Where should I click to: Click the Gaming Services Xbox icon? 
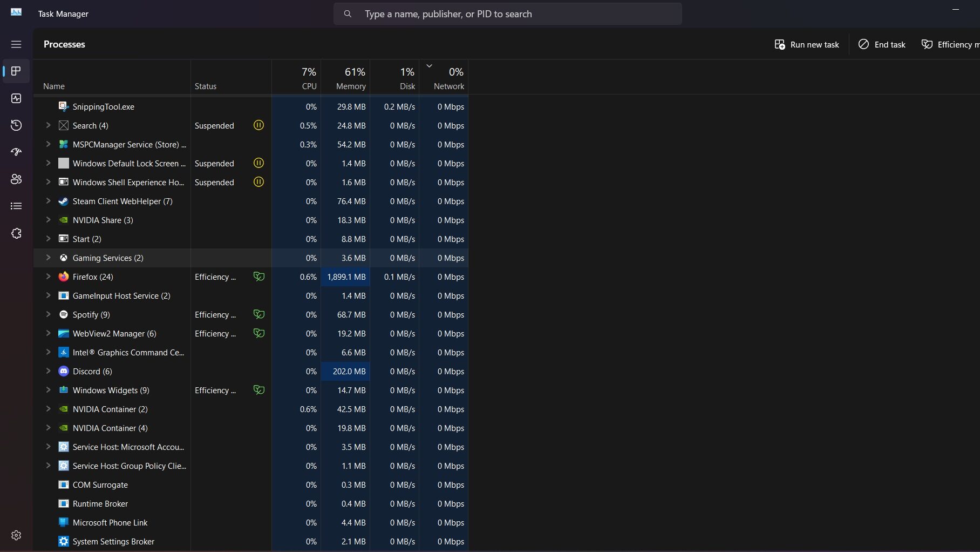tap(64, 258)
